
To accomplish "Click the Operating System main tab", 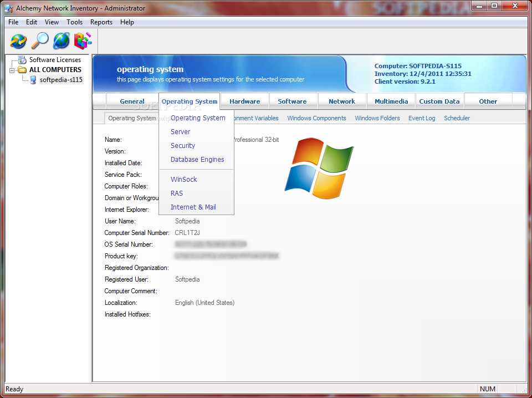I will (190, 101).
